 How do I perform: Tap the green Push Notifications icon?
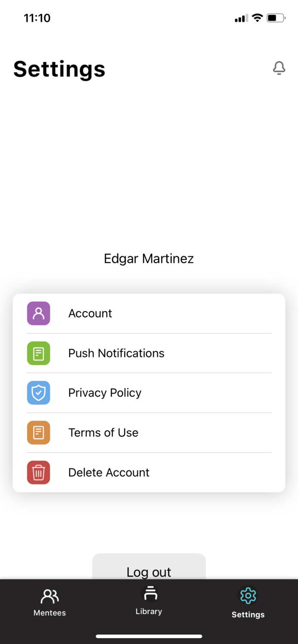[38, 353]
